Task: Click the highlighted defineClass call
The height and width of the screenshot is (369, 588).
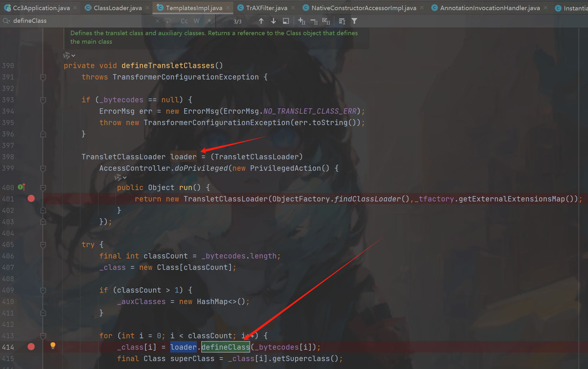Action: pos(225,347)
